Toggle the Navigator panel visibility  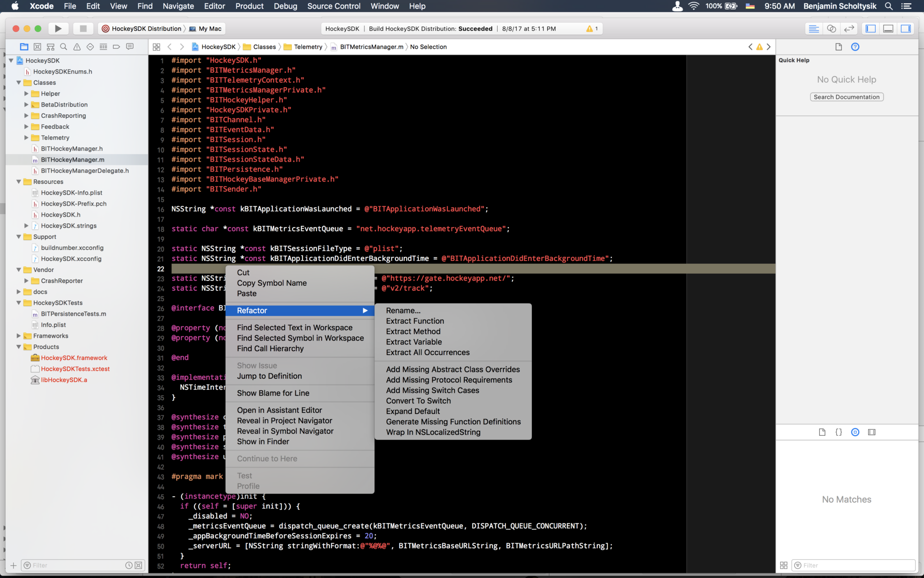(871, 28)
